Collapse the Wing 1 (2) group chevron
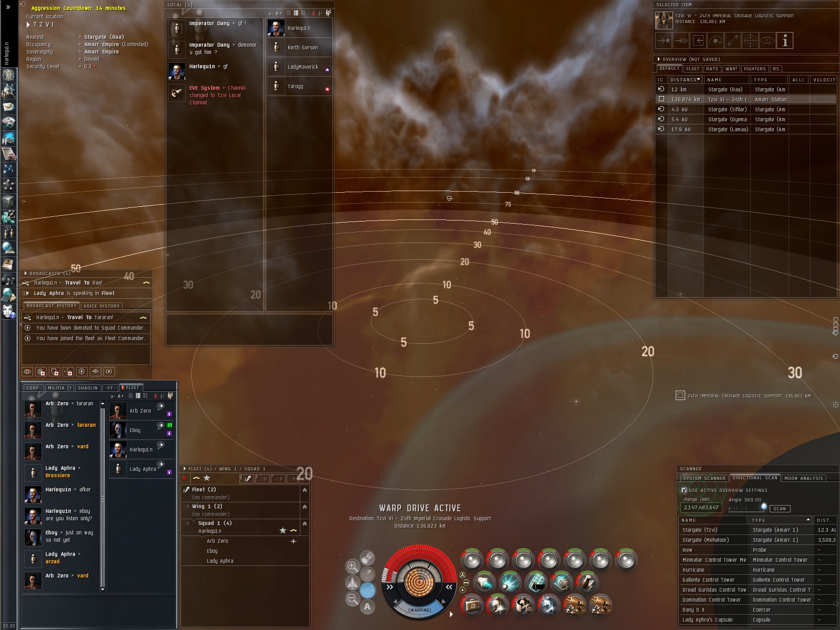The image size is (840, 630). (x=304, y=507)
